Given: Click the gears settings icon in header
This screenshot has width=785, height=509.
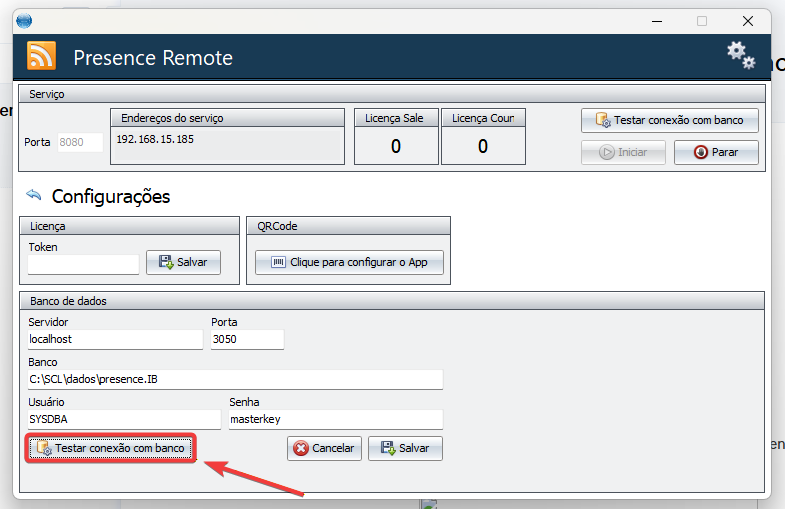Looking at the screenshot, I should click(x=740, y=56).
